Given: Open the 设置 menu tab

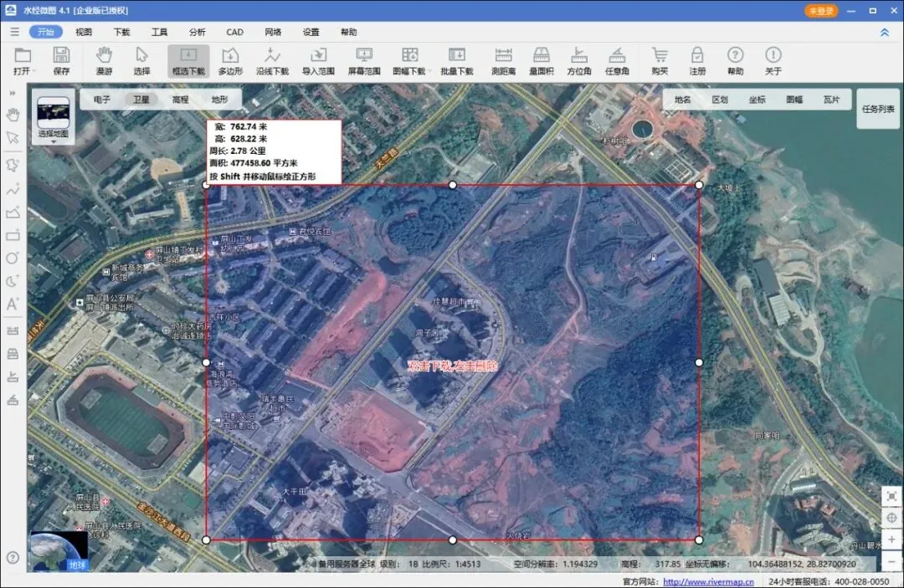Looking at the screenshot, I should click(311, 32).
